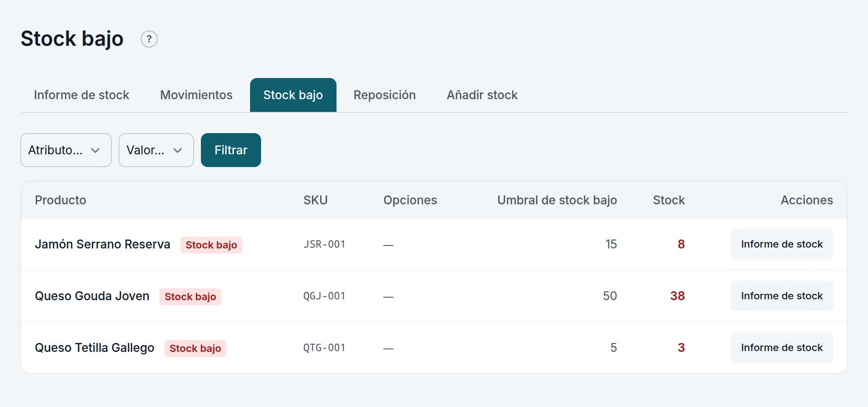Click threshold value 15

coord(611,244)
